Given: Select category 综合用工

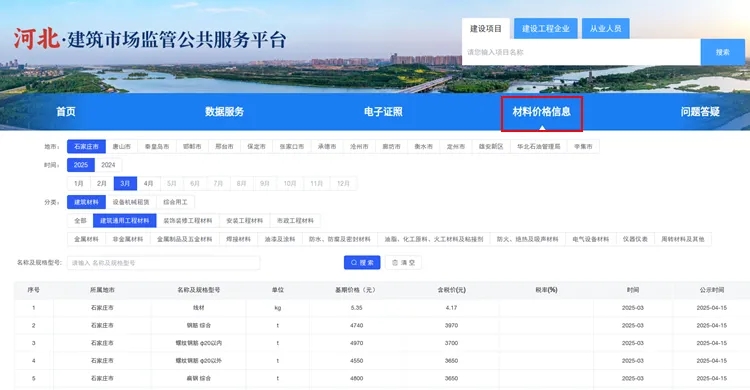Looking at the screenshot, I should [x=176, y=202].
